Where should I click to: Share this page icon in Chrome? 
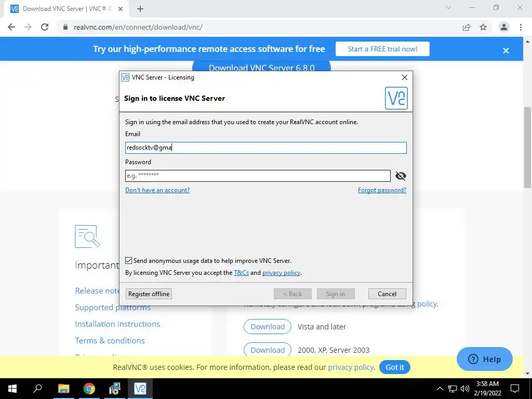tap(467, 27)
